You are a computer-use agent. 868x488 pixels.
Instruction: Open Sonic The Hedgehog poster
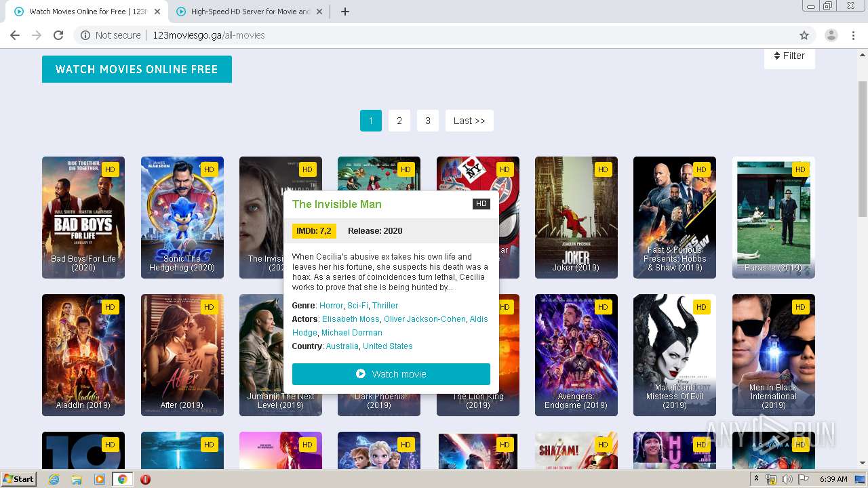click(182, 218)
